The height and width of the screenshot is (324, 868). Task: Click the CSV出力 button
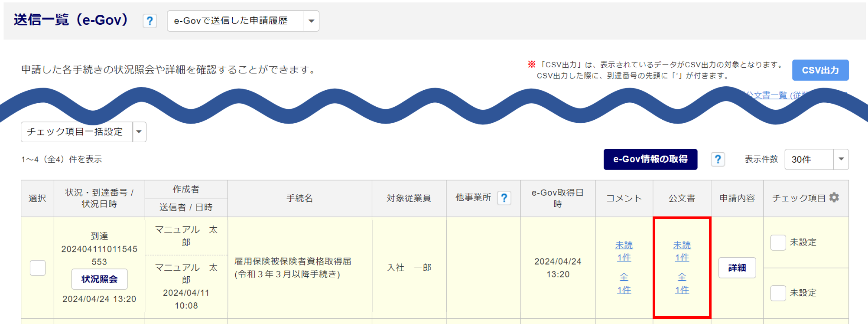820,70
